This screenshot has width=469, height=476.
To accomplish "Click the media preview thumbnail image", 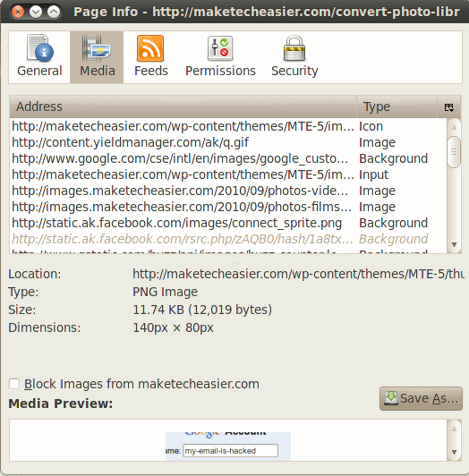I will (228, 446).
